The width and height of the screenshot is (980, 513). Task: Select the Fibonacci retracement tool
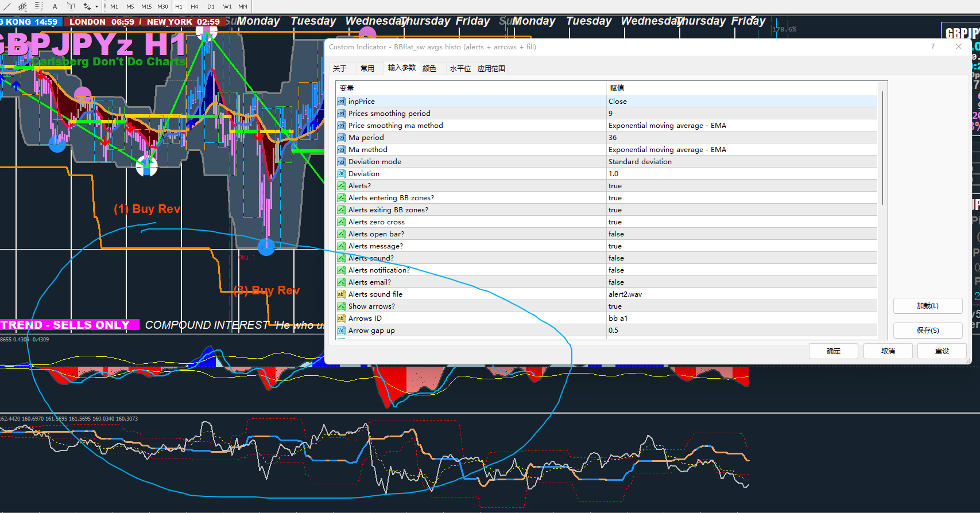[x=38, y=6]
